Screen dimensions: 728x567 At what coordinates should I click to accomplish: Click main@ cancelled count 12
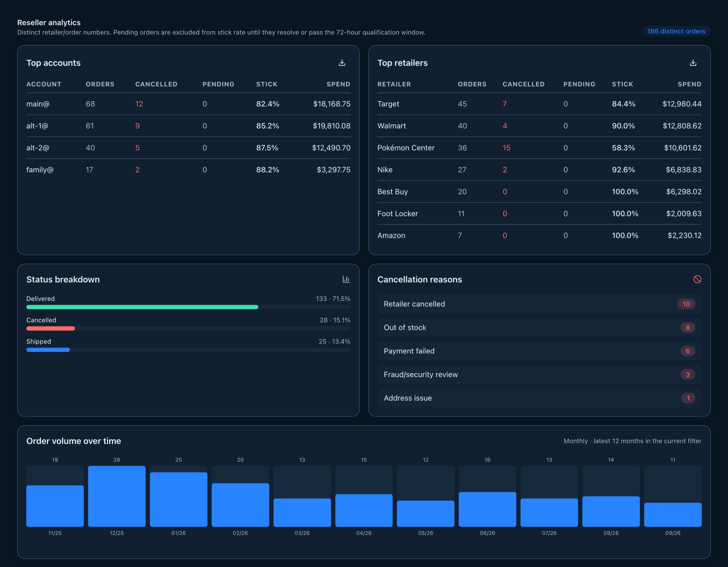(139, 104)
